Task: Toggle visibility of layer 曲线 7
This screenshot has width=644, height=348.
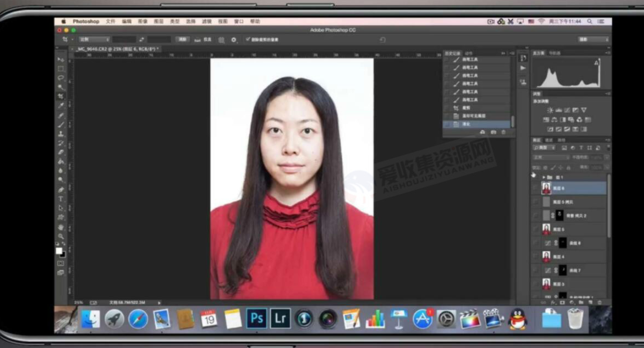Action: [x=536, y=270]
